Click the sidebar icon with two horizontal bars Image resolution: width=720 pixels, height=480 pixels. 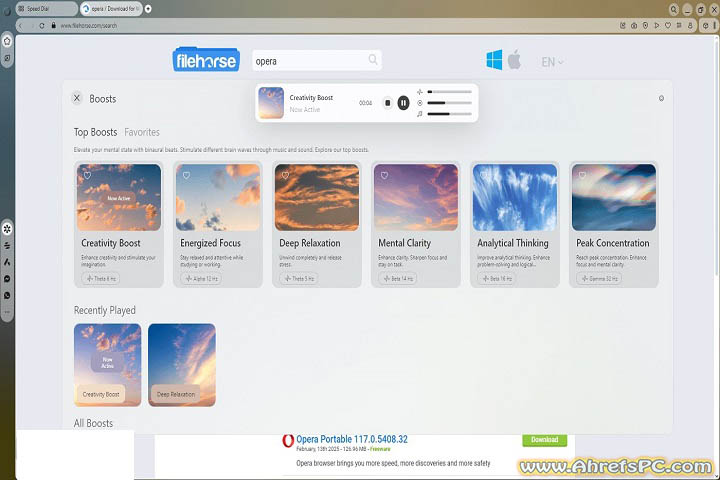7,246
